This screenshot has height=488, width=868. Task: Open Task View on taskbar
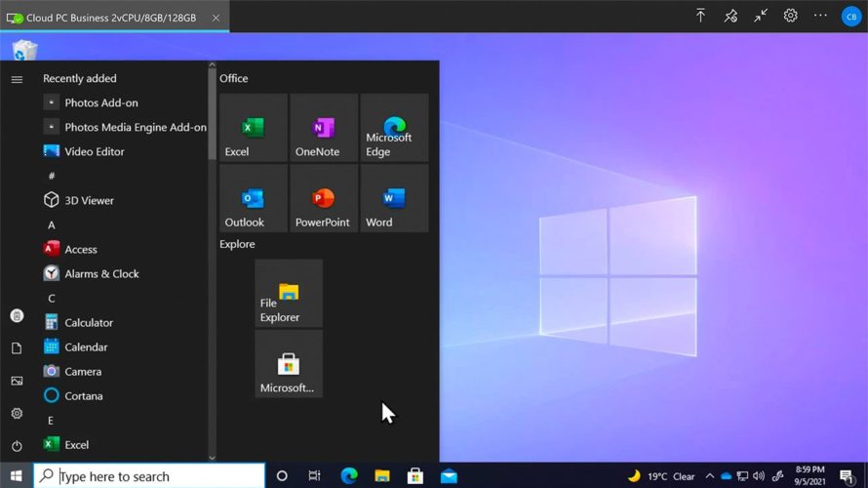pyautogui.click(x=314, y=476)
